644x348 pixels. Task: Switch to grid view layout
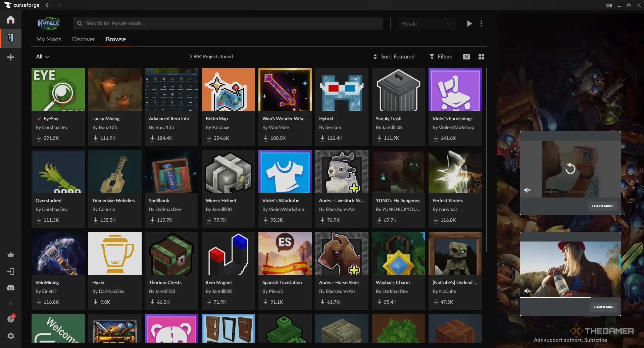click(x=481, y=57)
